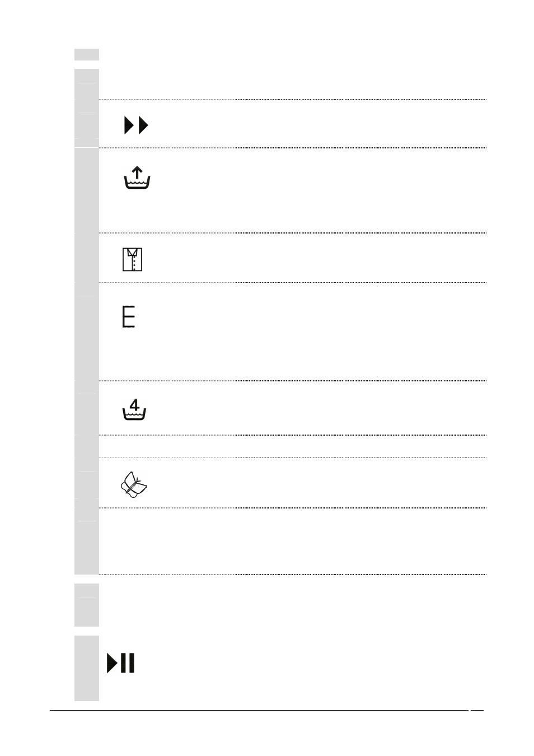Select the gray block just above start/pause block
Image resolution: width=534 pixels, height=756 pixels.
(x=87, y=605)
